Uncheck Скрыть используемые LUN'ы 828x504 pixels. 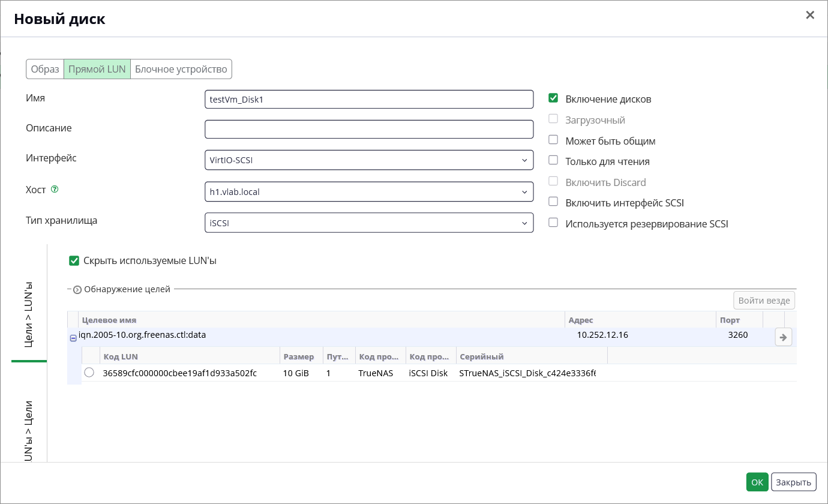(74, 260)
